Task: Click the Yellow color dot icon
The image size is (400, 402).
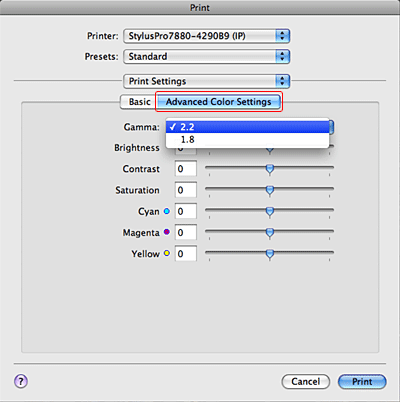Action: coord(167,253)
